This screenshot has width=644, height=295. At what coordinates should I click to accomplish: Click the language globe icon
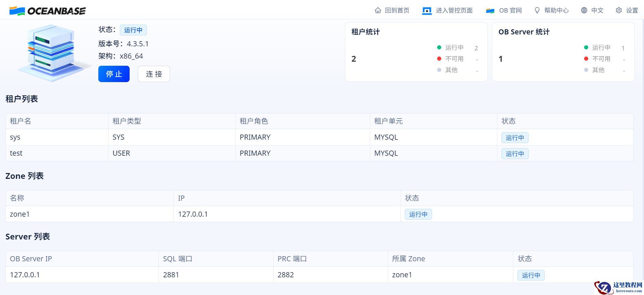[584, 11]
